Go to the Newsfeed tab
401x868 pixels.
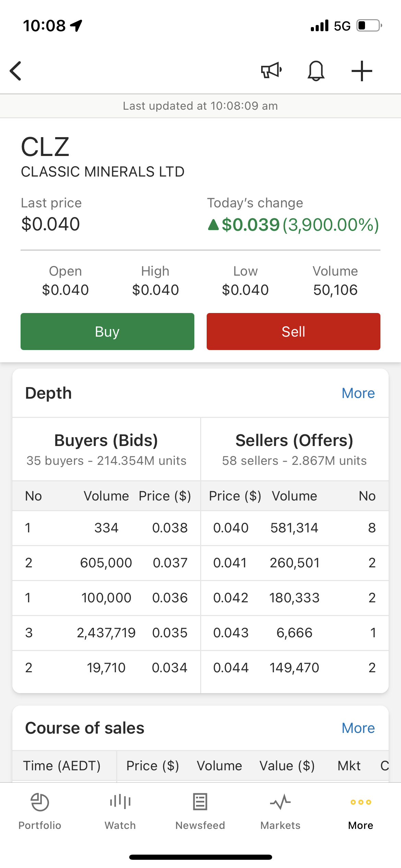200,811
